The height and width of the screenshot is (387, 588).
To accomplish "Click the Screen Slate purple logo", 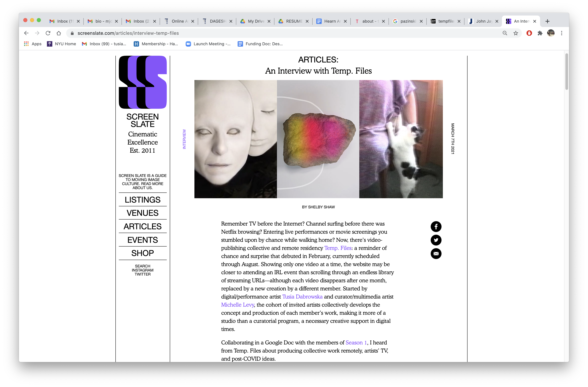I will [x=143, y=82].
